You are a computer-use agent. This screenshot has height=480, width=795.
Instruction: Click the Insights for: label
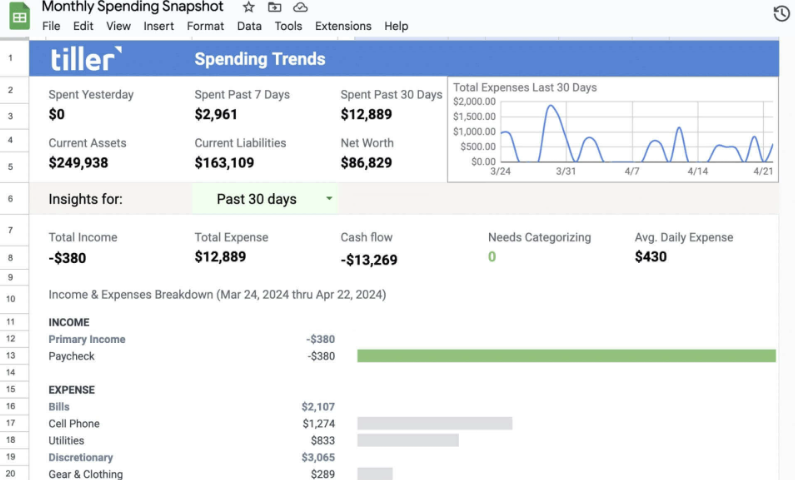[86, 199]
